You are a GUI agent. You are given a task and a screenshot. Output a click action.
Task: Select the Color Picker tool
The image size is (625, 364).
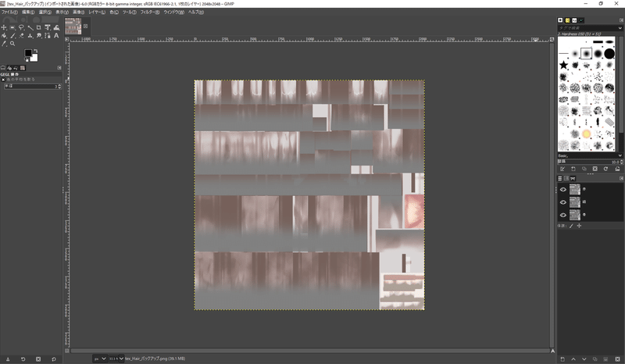coord(4,44)
